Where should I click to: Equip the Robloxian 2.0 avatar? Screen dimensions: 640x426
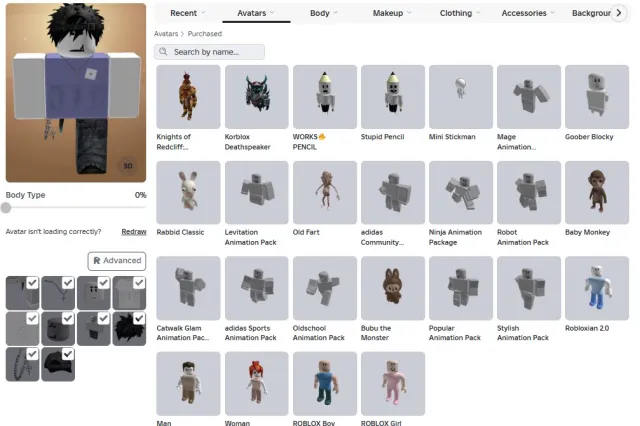[597, 288]
